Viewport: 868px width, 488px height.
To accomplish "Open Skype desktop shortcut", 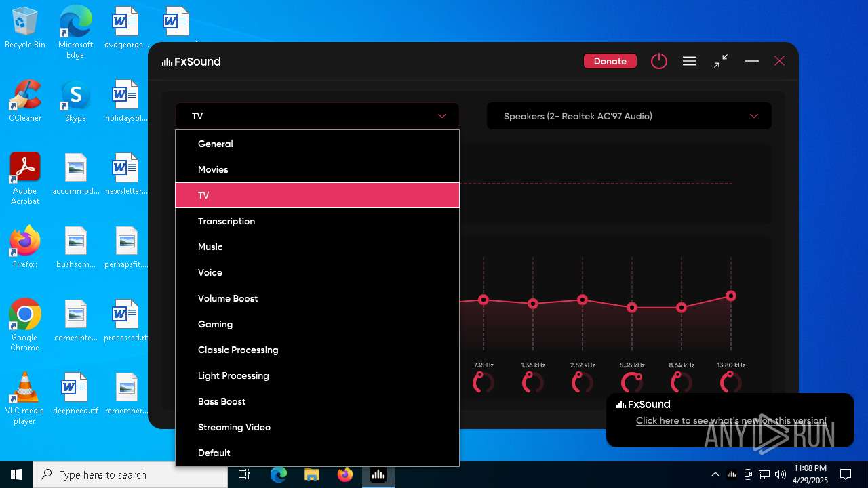I will (x=75, y=101).
